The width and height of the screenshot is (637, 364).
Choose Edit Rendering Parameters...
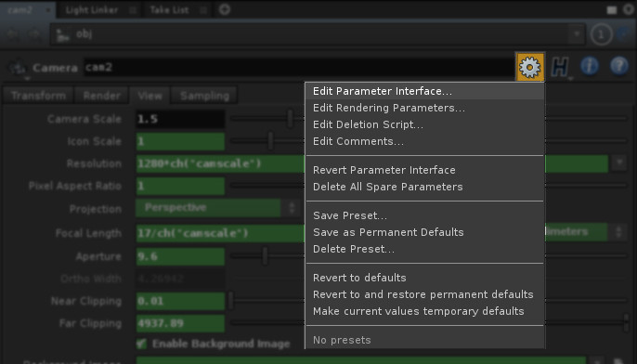(424, 108)
